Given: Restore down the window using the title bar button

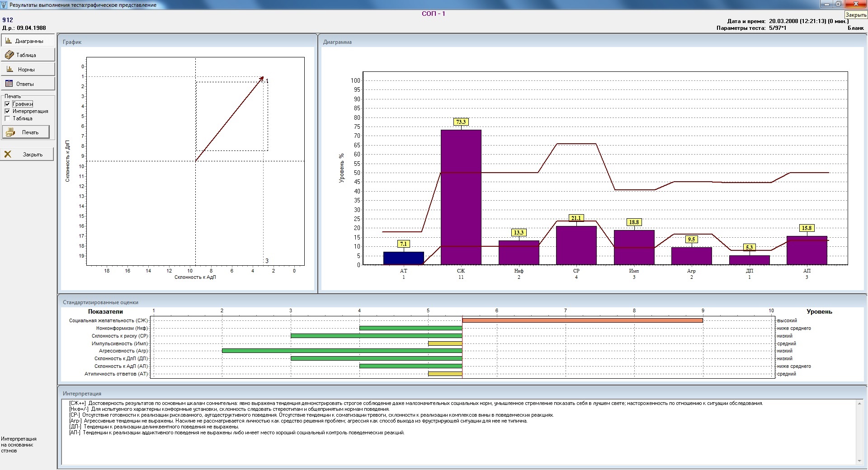Looking at the screenshot, I should 839,4.
